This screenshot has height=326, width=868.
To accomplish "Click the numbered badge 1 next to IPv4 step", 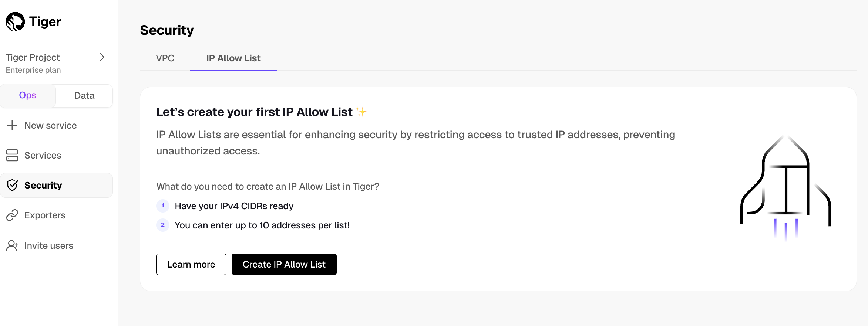I will [x=163, y=206].
